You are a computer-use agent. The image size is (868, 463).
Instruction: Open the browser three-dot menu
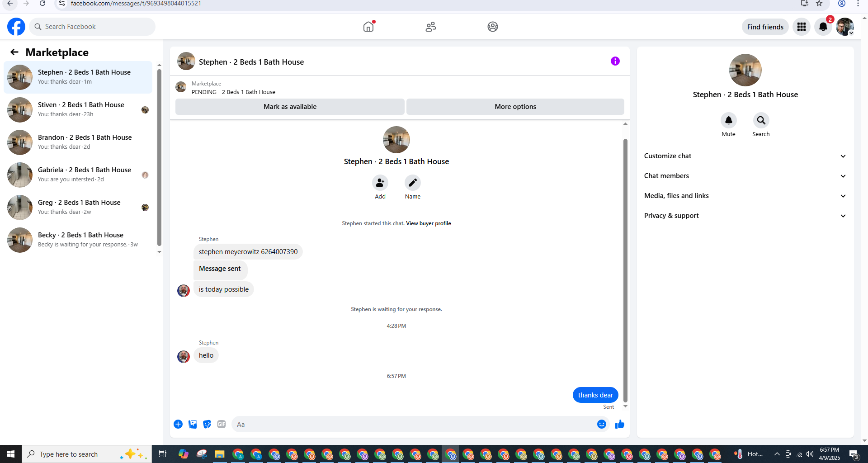tap(858, 4)
